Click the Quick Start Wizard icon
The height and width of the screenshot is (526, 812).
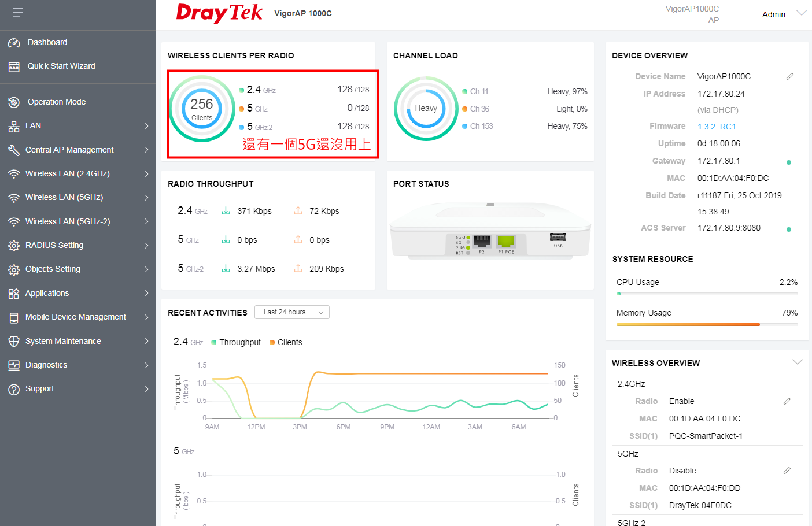[14, 67]
